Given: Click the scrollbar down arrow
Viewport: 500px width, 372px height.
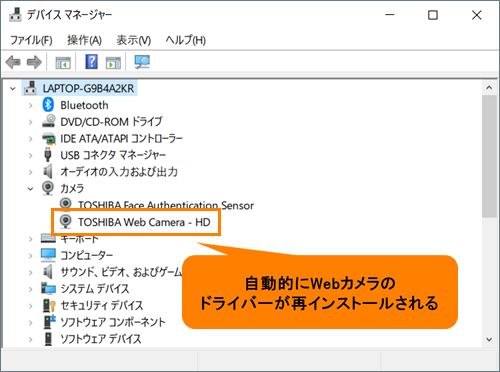Looking at the screenshot, I should coord(489,339).
